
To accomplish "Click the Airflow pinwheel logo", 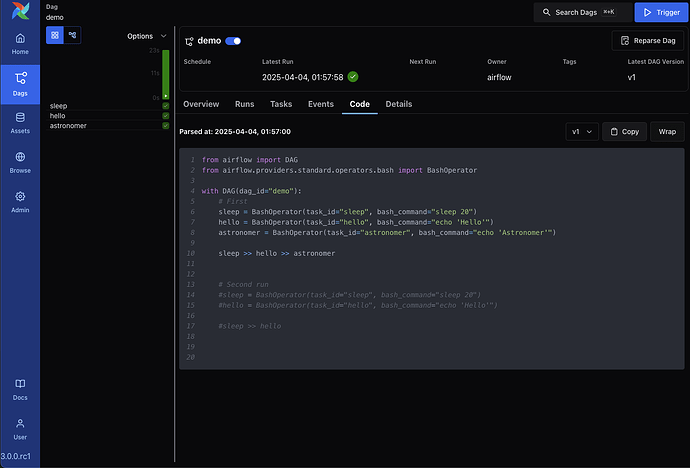I will 20,11.
